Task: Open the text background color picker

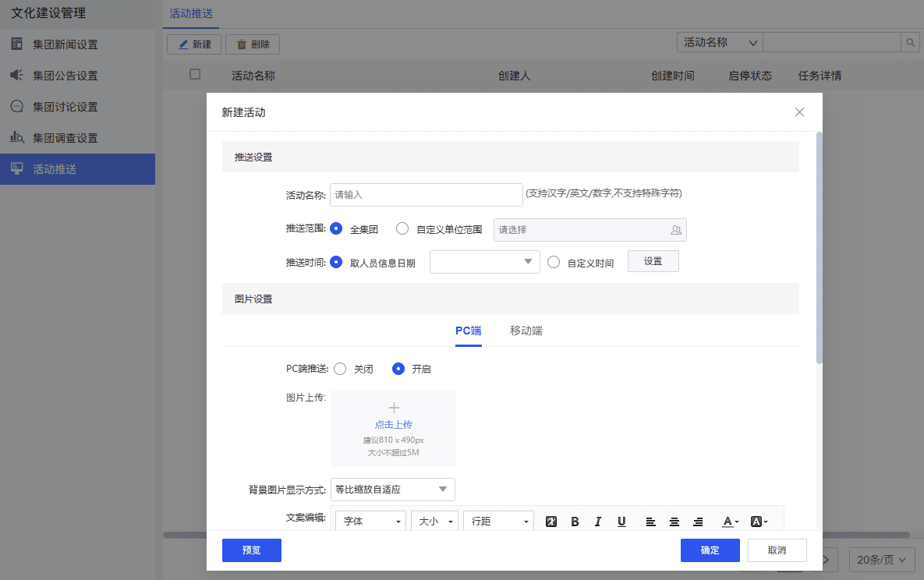Action: 759,521
